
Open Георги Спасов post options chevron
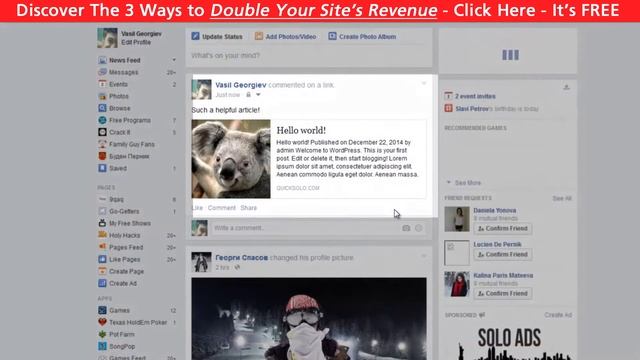(x=424, y=256)
